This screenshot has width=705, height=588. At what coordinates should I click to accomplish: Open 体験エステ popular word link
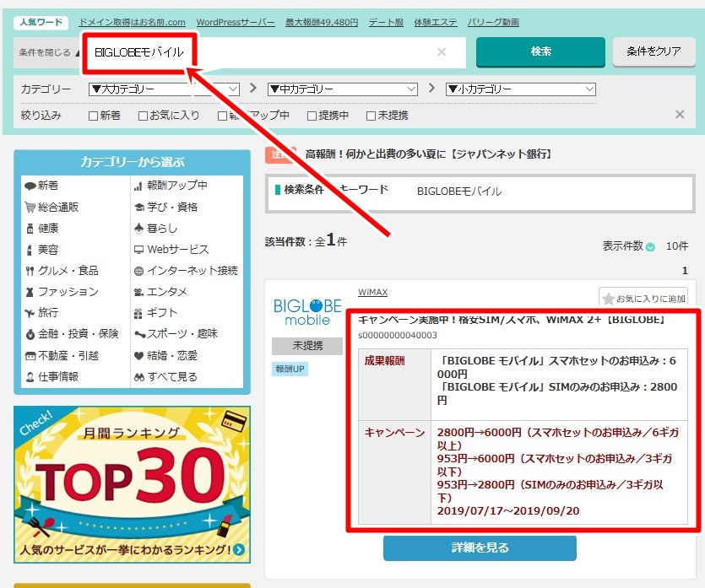point(435,22)
